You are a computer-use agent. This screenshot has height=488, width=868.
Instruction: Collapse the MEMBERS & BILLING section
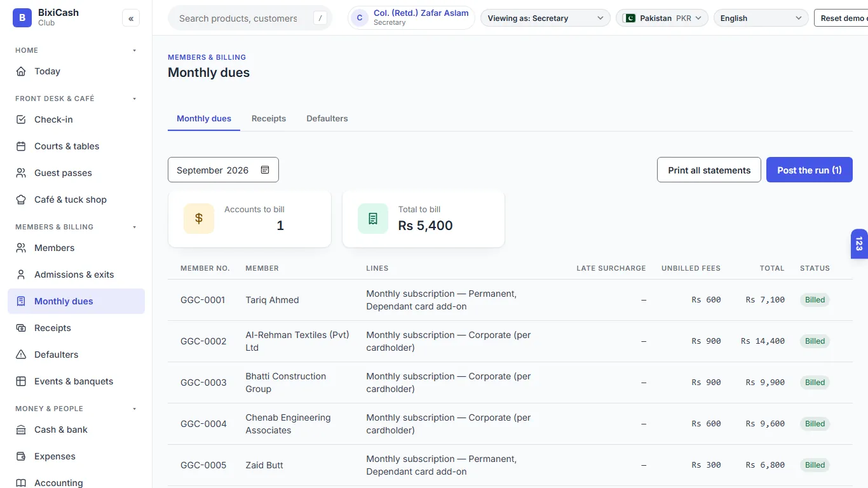pos(134,227)
